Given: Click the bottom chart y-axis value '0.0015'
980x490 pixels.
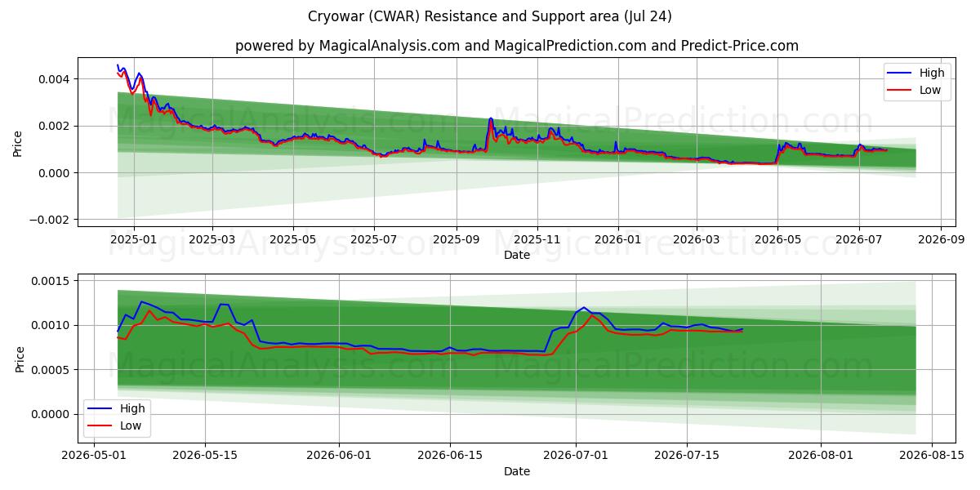Looking at the screenshot, I should point(52,281).
